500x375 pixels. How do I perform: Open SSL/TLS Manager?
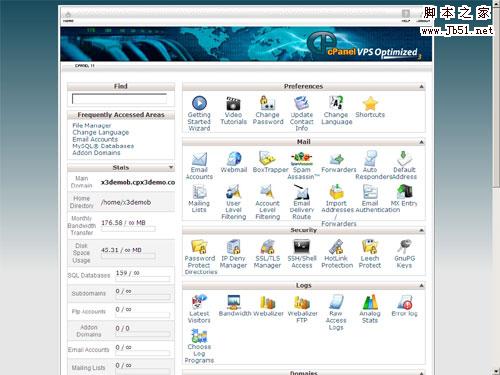(x=268, y=247)
